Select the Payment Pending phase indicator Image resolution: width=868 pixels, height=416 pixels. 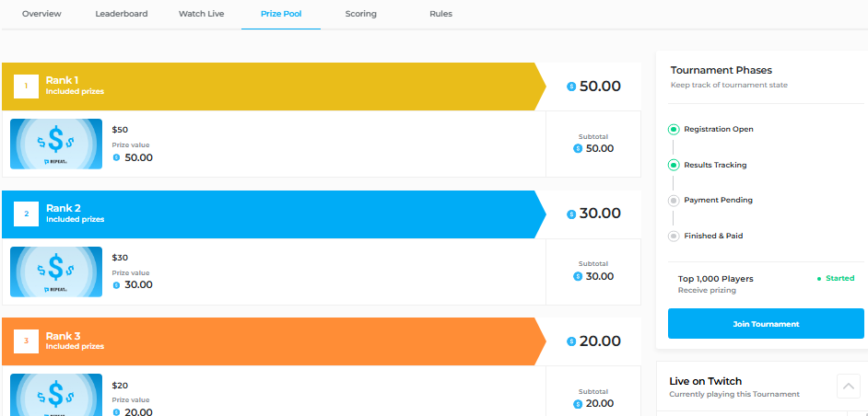(674, 201)
